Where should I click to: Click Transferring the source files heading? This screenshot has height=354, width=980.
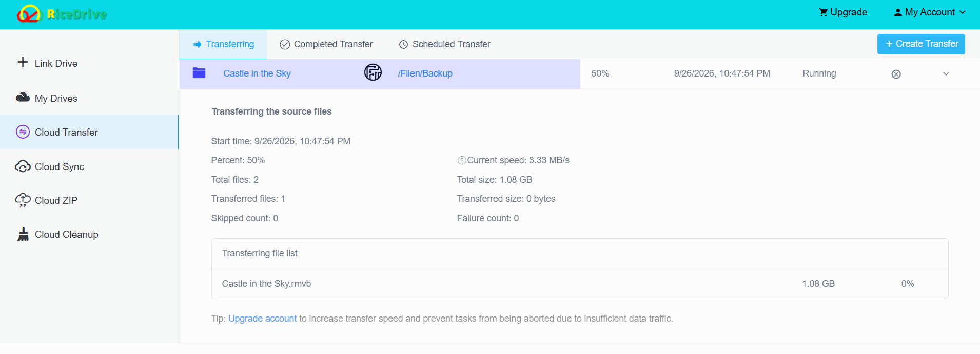(271, 111)
